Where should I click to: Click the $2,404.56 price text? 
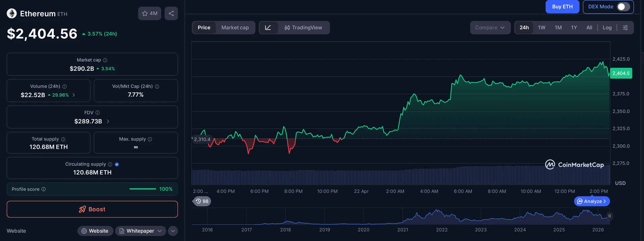42,34
